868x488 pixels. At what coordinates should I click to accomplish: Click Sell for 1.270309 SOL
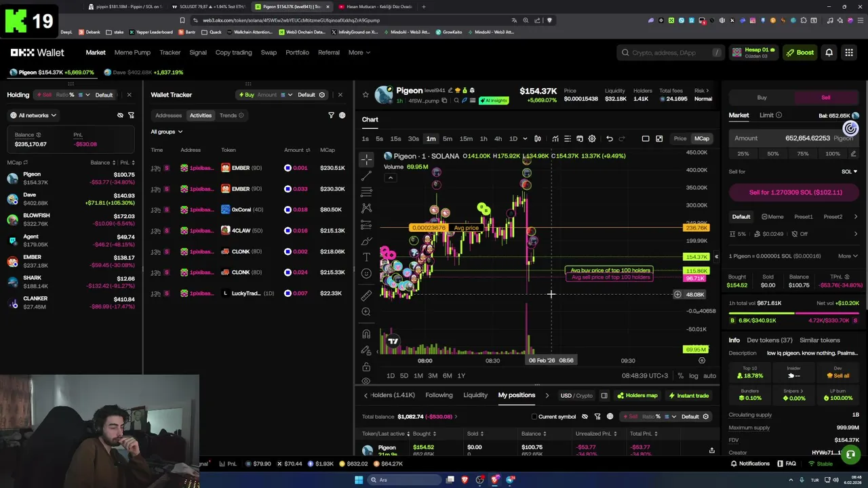pyautogui.click(x=795, y=192)
